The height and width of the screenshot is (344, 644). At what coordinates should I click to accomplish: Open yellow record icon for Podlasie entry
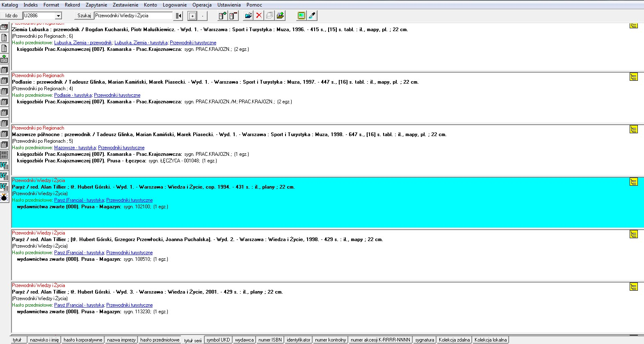634,77
